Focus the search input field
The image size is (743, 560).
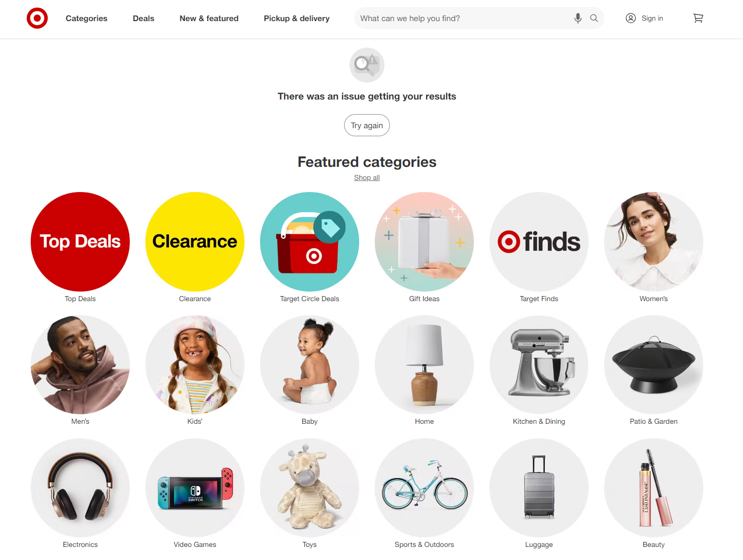[x=463, y=18]
